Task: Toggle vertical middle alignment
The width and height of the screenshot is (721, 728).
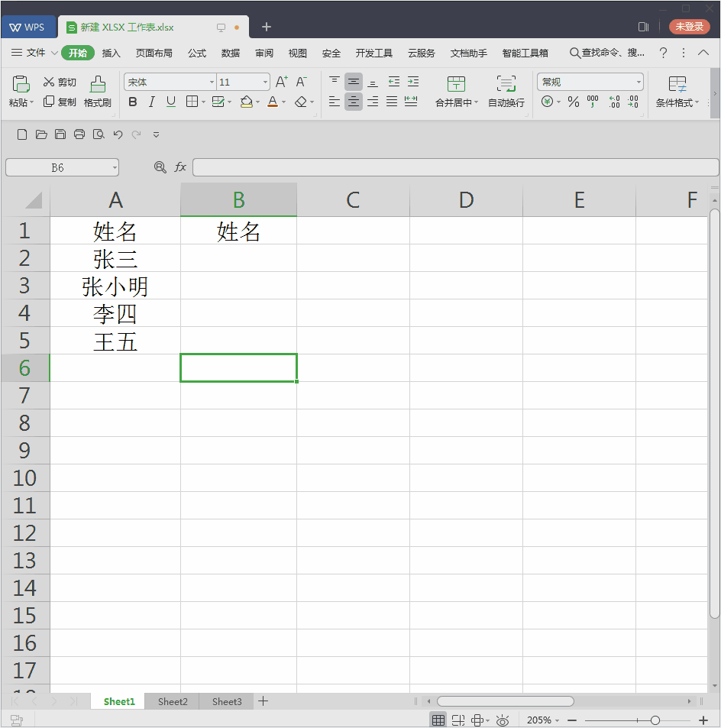Action: (x=354, y=82)
